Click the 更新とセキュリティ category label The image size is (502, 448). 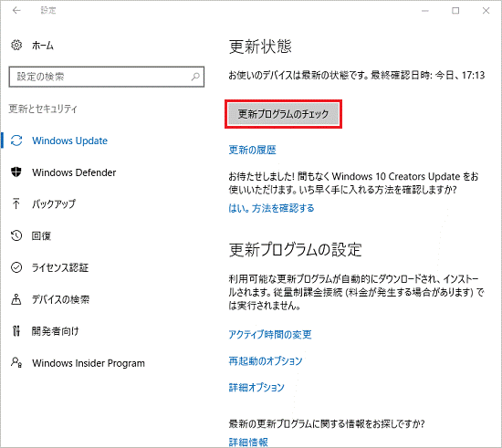(43, 109)
